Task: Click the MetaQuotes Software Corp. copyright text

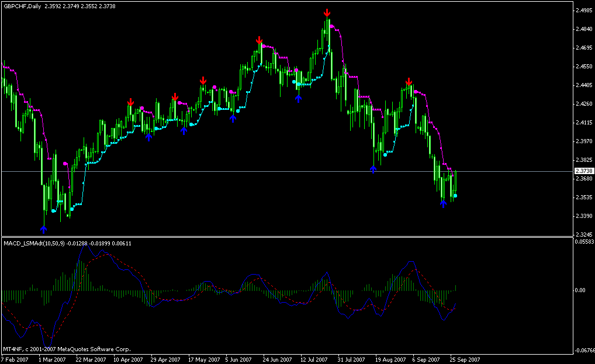Action: point(64,349)
